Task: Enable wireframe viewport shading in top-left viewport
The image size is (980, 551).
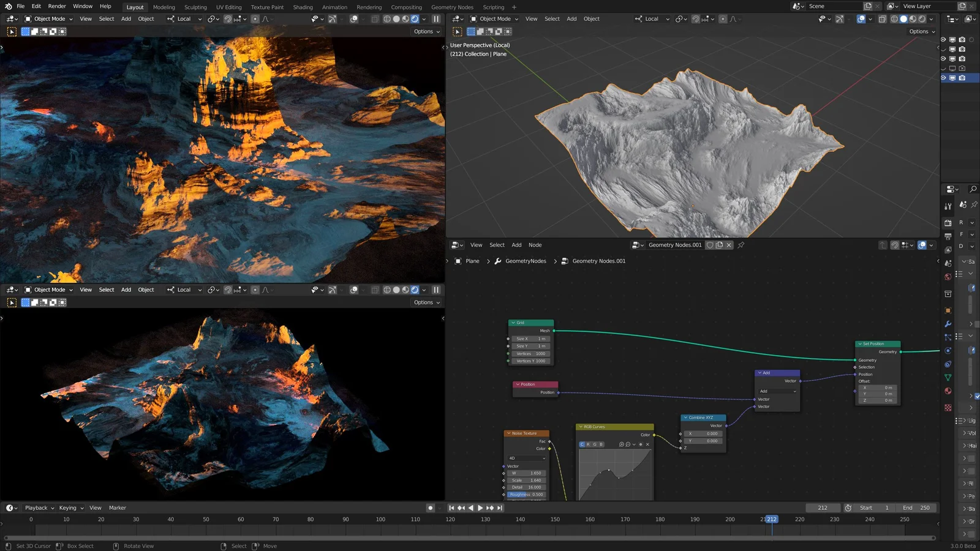Action: [387, 19]
